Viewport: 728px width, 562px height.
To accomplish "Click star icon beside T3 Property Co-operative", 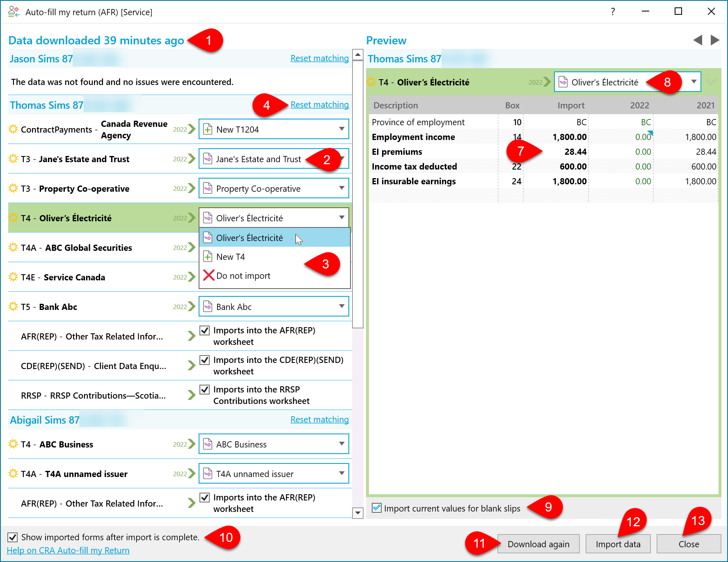I will [13, 188].
